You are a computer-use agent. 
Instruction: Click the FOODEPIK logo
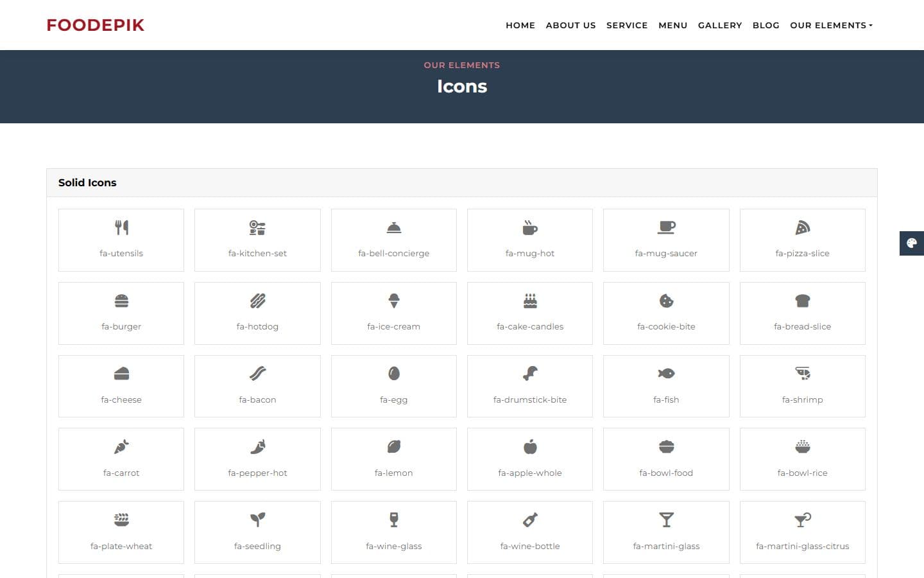point(96,25)
